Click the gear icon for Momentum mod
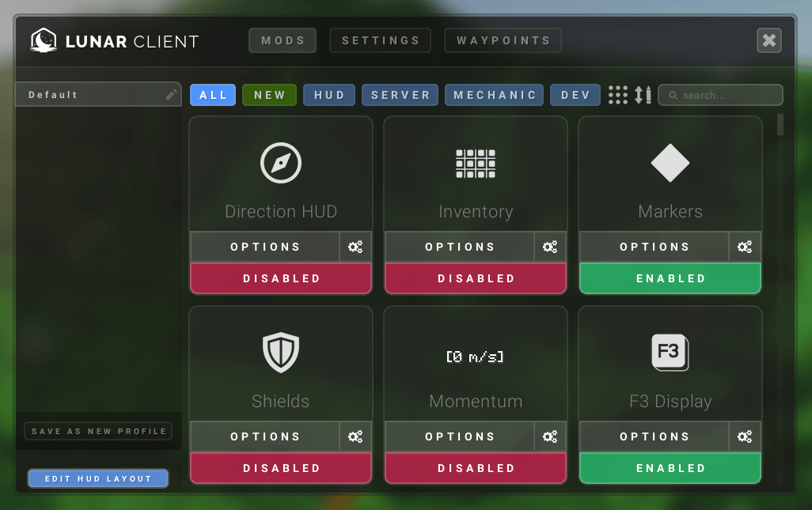Screen dimensions: 812x510 (550, 436)
